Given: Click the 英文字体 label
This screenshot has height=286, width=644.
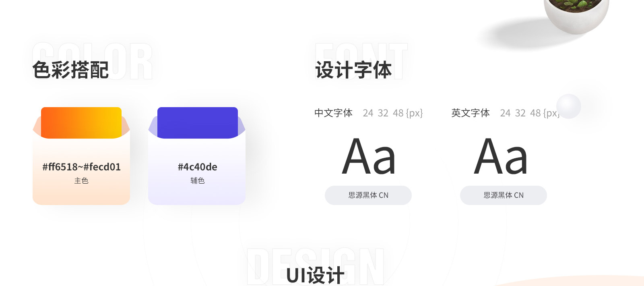Looking at the screenshot, I should (471, 113).
